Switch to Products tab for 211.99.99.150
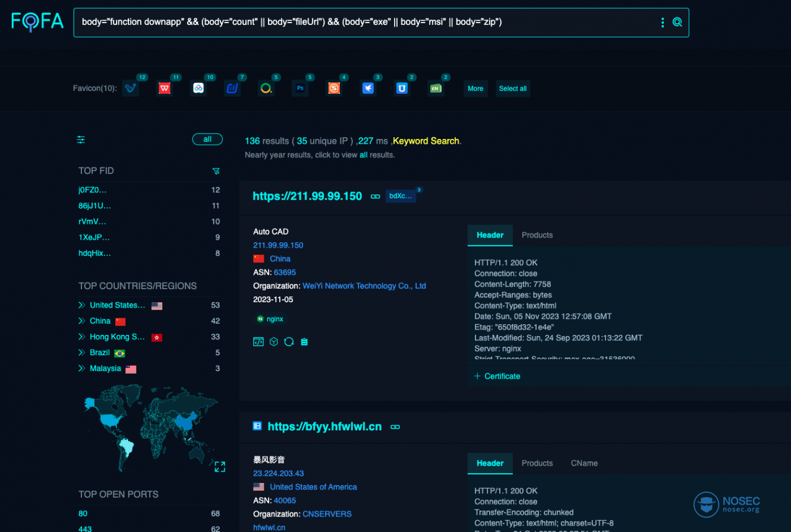Viewport: 791px width, 532px height. click(537, 235)
